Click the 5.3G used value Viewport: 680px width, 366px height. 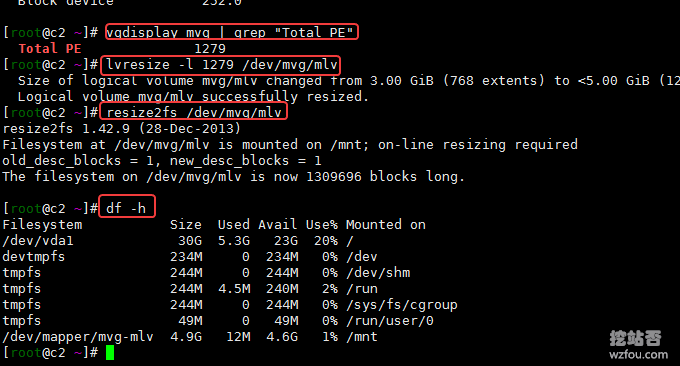[x=234, y=241]
